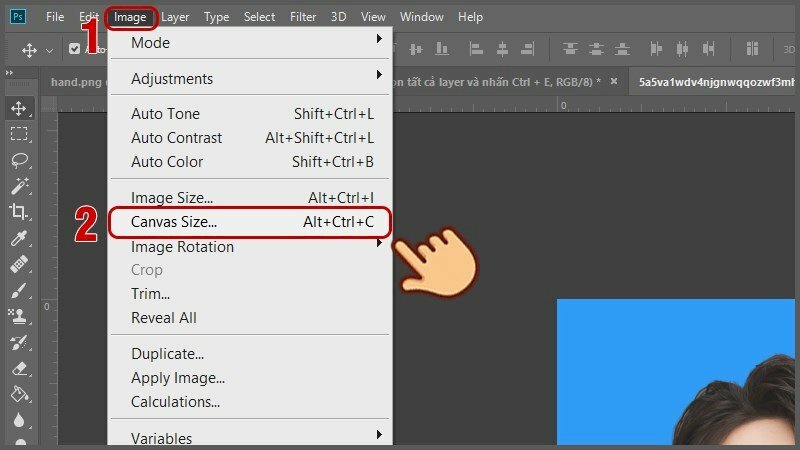Screen dimensions: 800x450
Task: Select the Eyedropper tool
Action: tap(18, 238)
